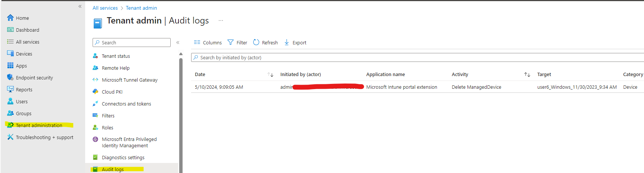Image resolution: width=644 pixels, height=173 pixels.
Task: Click the resource menu Search box
Action: pyautogui.click(x=132, y=43)
